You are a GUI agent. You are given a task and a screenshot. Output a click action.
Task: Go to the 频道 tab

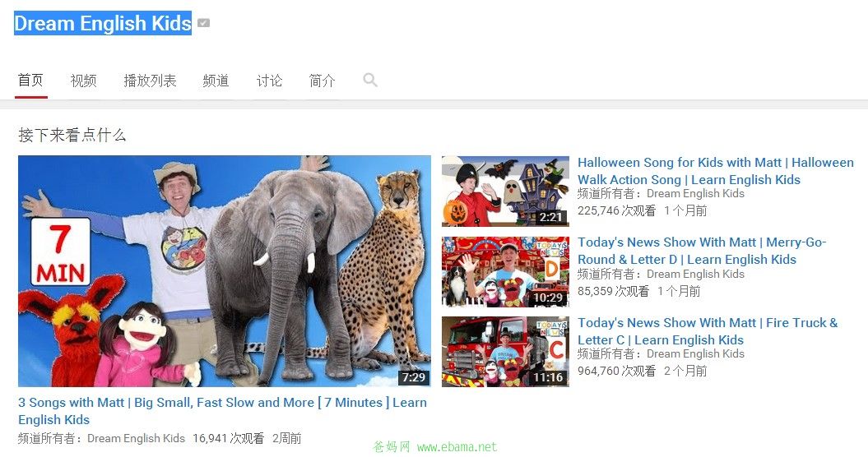216,81
